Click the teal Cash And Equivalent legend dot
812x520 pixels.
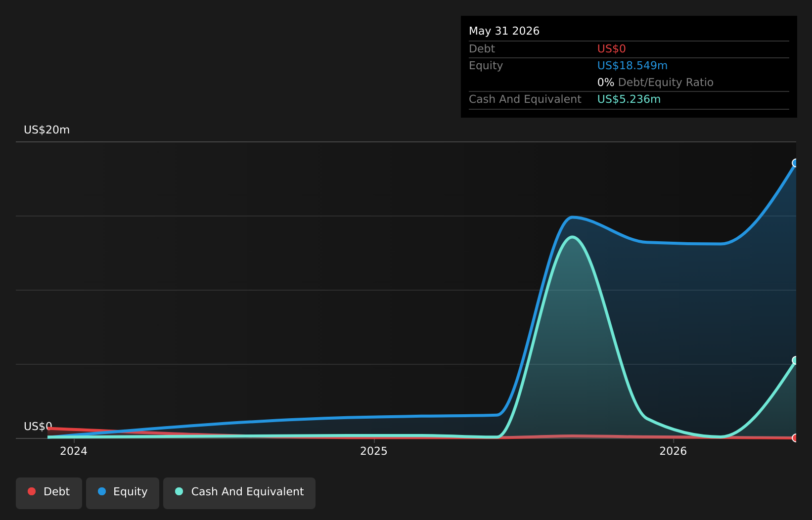click(x=179, y=491)
